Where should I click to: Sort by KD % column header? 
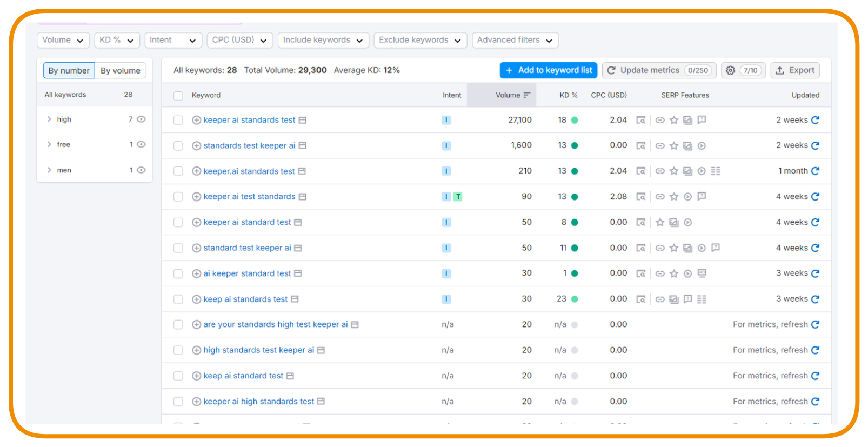pos(568,95)
